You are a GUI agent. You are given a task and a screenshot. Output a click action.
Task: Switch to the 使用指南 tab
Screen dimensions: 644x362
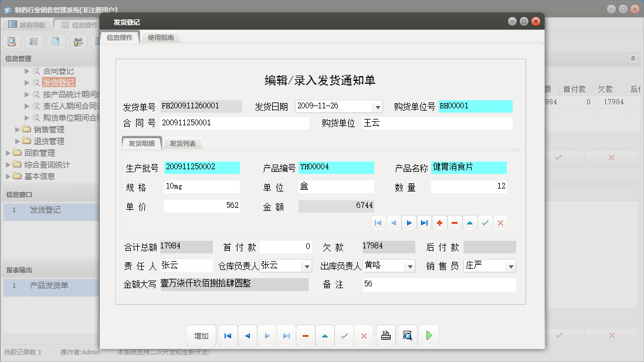click(161, 36)
